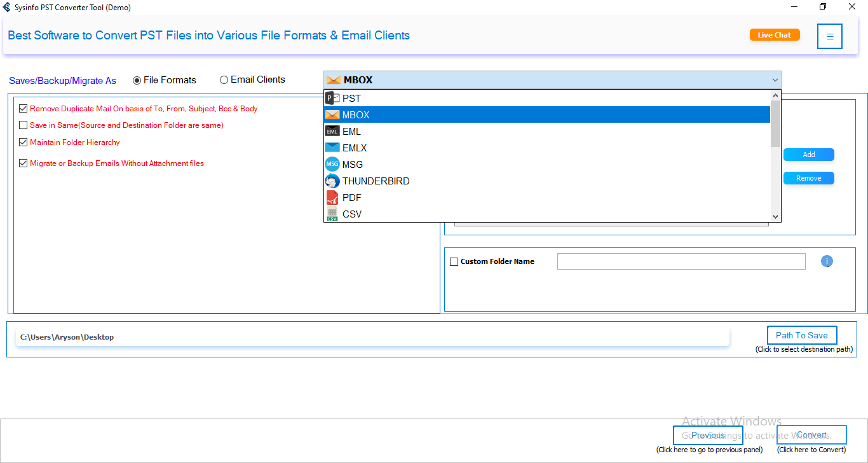
Task: Pick CSV in the format list
Action: 547,214
